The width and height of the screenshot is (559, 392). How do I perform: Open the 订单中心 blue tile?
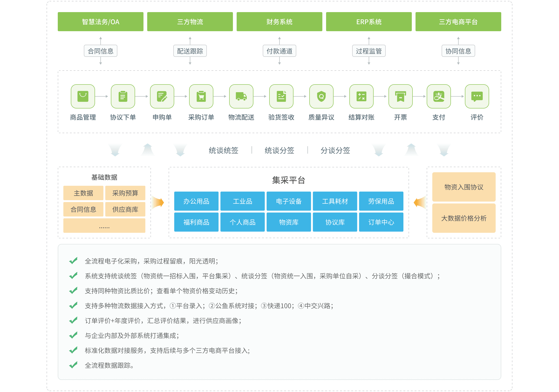coord(381,222)
